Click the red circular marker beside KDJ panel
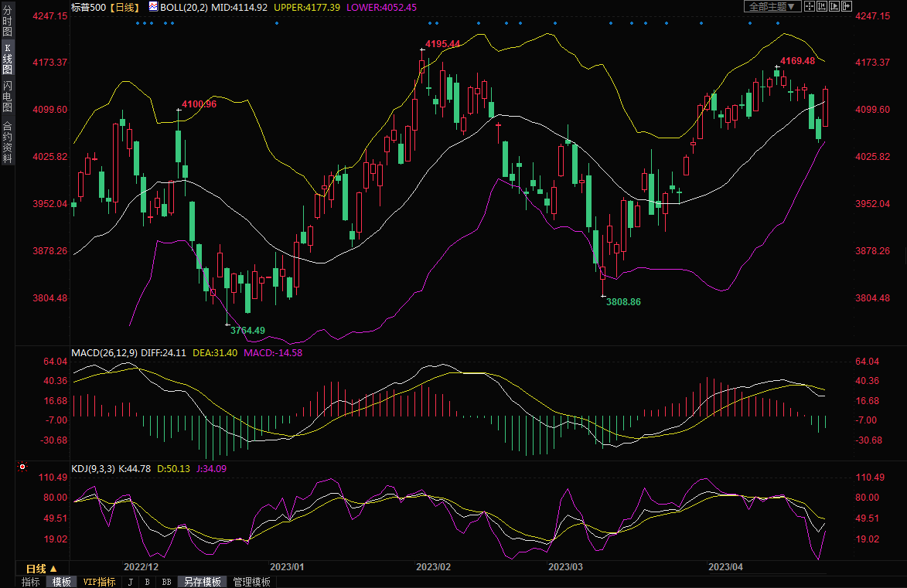The image size is (907, 588). point(22,467)
